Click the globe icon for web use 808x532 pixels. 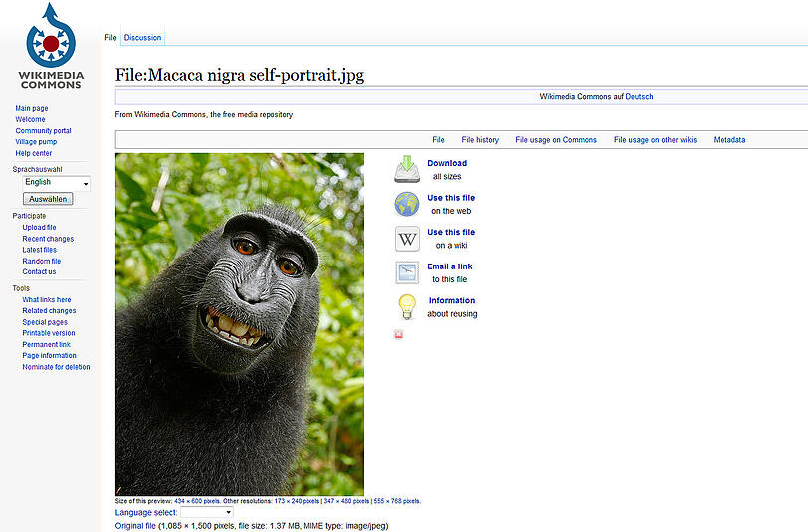407,204
